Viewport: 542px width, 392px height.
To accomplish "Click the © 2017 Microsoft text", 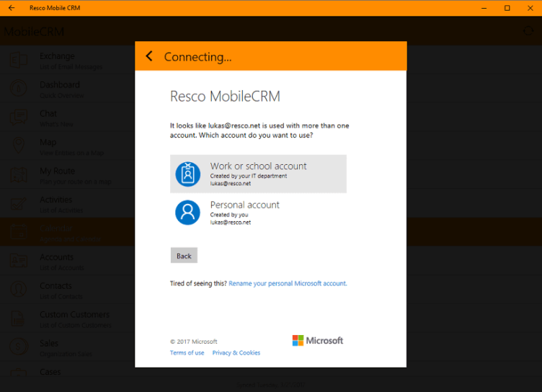I will [194, 342].
